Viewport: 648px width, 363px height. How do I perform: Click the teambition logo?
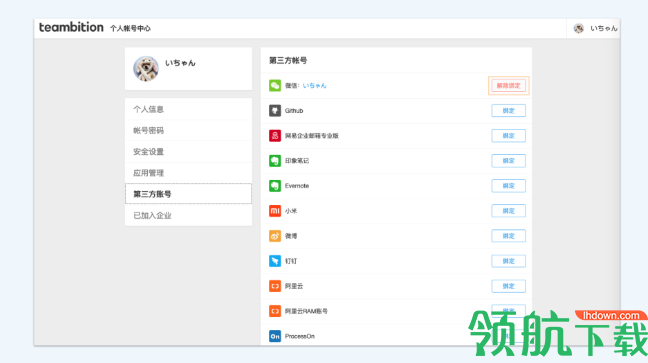click(x=71, y=27)
